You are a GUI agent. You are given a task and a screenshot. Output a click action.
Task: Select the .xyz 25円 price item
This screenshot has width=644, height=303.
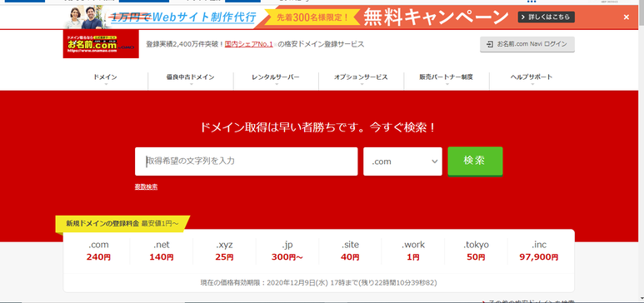(224, 251)
